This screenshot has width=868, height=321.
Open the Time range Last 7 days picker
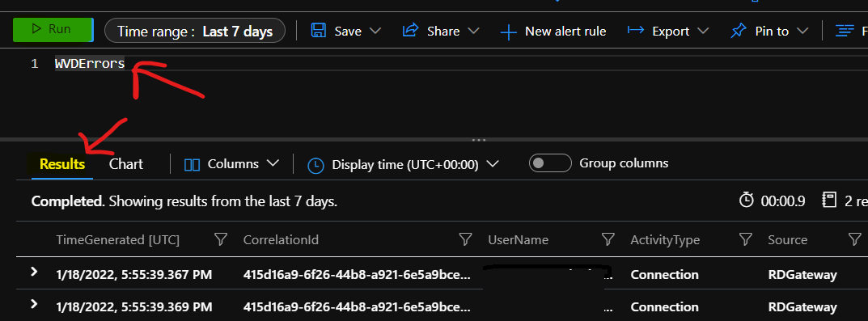pos(195,31)
